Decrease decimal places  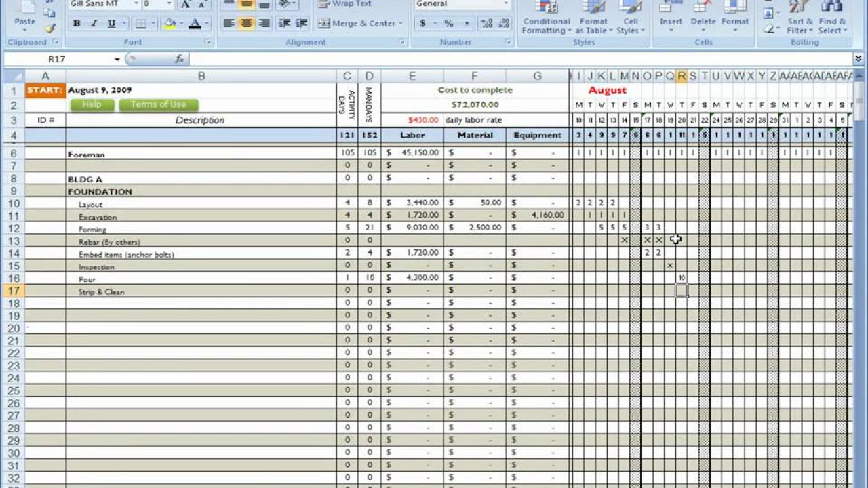click(x=503, y=24)
